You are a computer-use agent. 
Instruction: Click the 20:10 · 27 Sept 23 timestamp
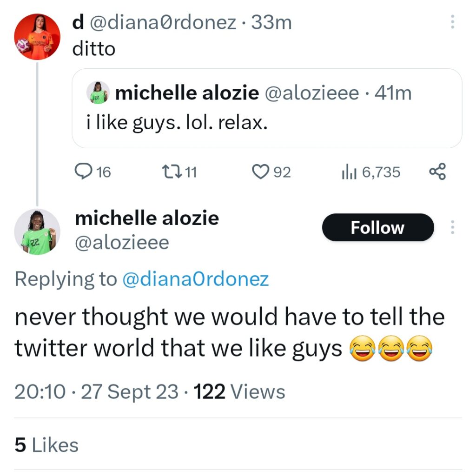pos(96,392)
